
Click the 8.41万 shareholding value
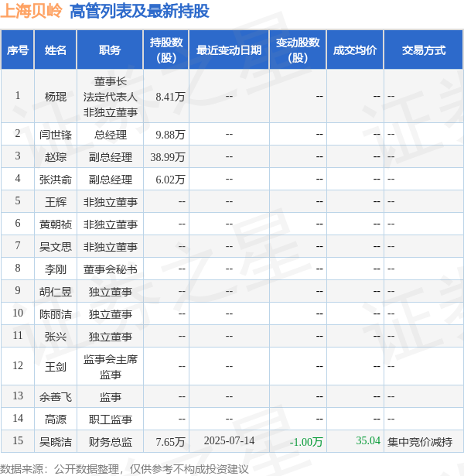click(170, 97)
